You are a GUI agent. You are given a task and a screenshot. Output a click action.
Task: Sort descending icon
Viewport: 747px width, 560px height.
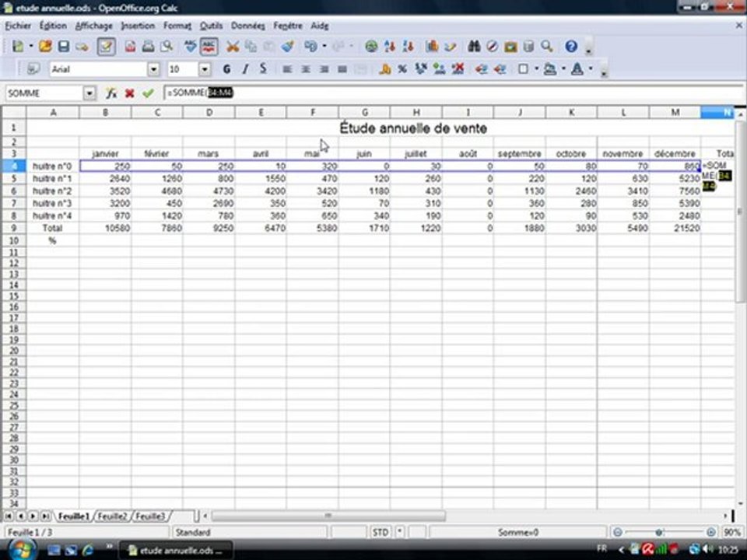point(408,46)
